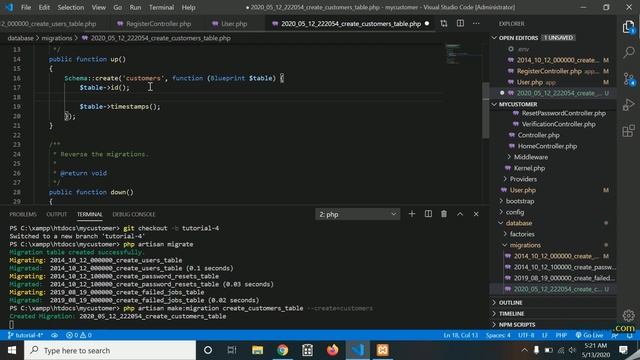Open Visual Studio Code taskbar icon
Screen dimensions: 640x360
pos(358,350)
